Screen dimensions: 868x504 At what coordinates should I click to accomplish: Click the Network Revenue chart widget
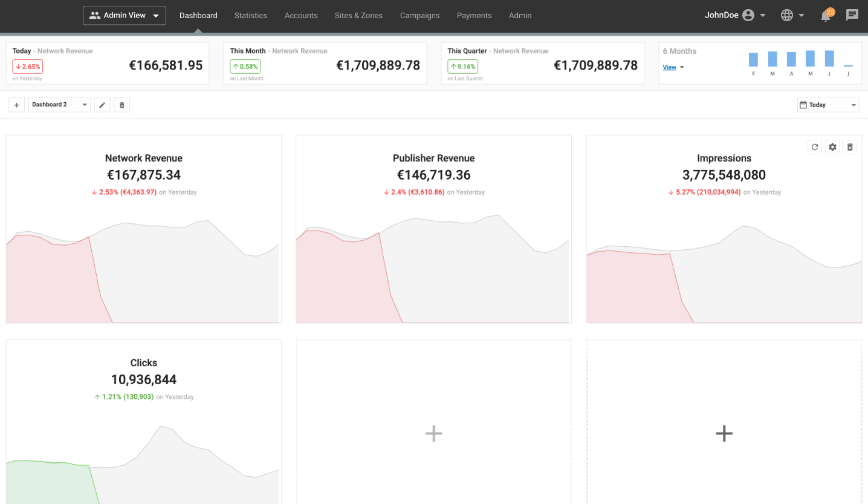[144, 242]
